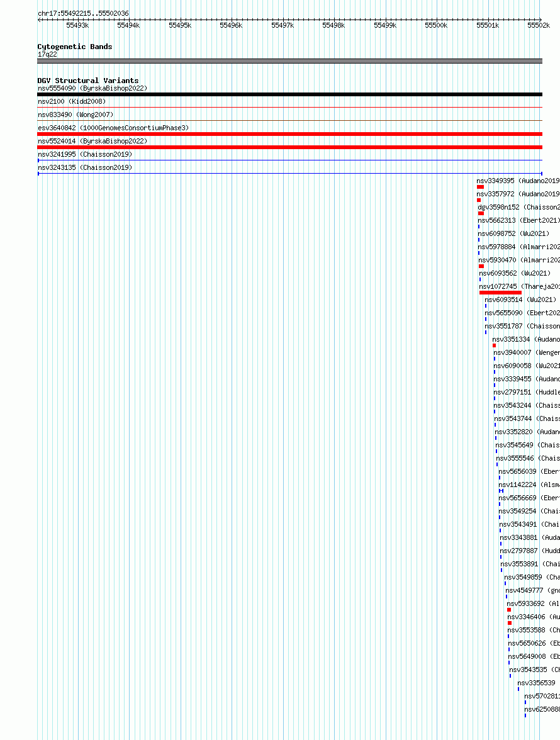The width and height of the screenshot is (560, 740).
Task: Click the long red bar under nsv1072745
Action: (501, 293)
